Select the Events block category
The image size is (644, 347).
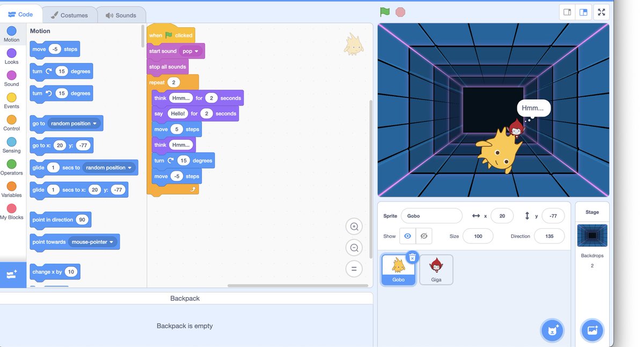(11, 101)
